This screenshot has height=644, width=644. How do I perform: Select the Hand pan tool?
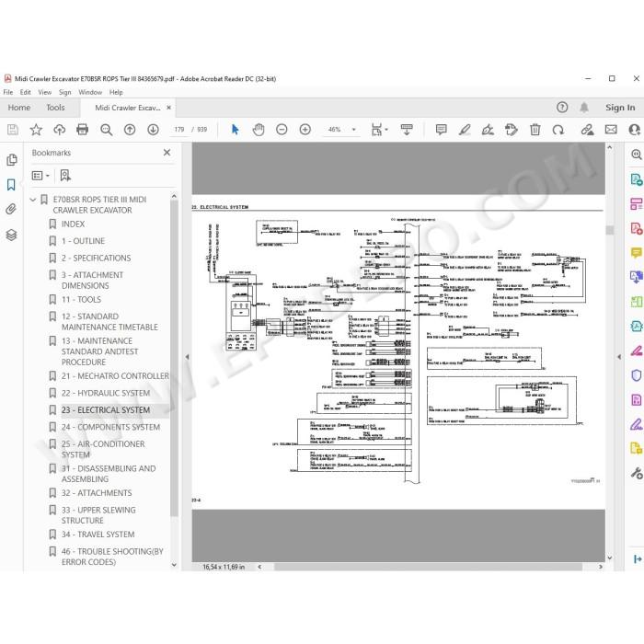[259, 130]
